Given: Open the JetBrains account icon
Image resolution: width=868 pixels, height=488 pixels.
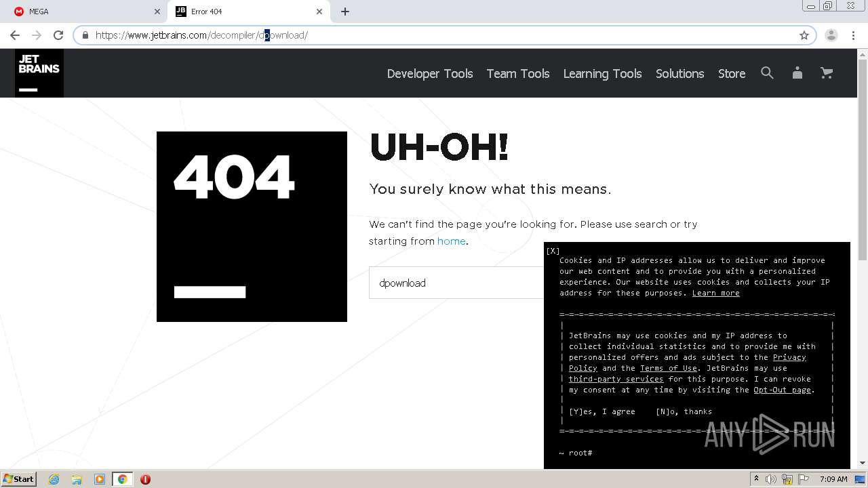Looking at the screenshot, I should [797, 73].
